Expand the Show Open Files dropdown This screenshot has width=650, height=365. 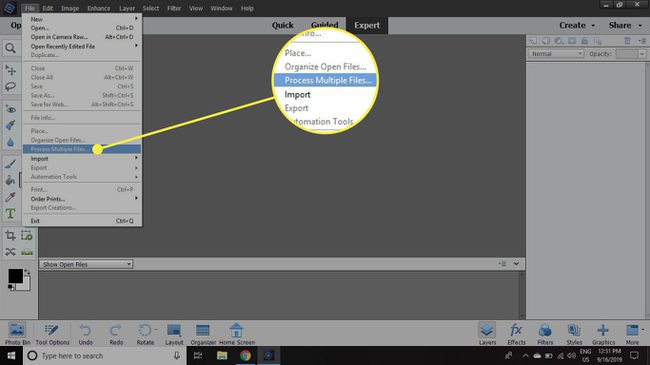point(86,264)
